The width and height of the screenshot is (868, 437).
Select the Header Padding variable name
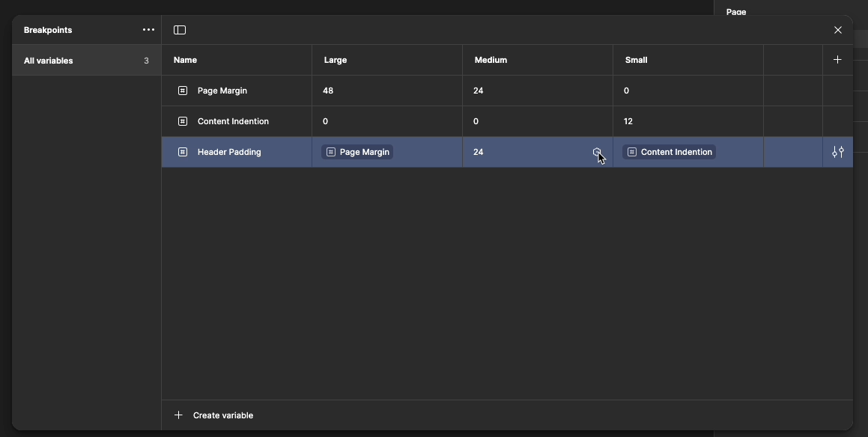point(229,152)
